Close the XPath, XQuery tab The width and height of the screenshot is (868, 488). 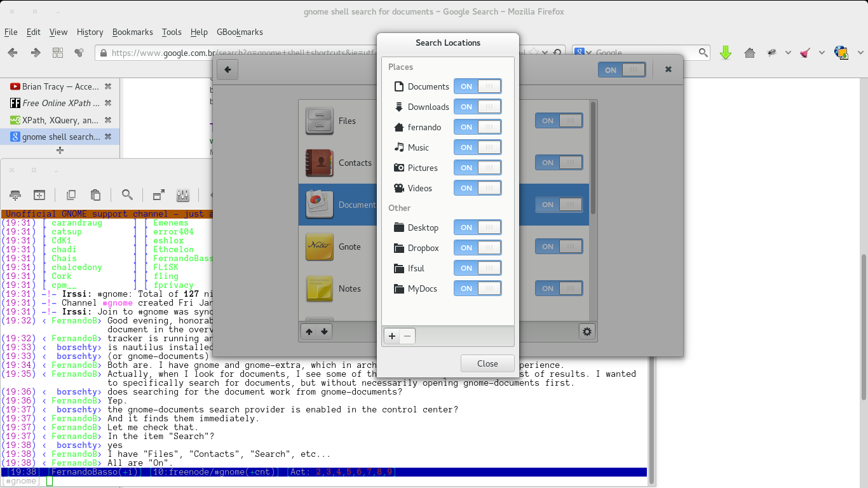coord(108,120)
